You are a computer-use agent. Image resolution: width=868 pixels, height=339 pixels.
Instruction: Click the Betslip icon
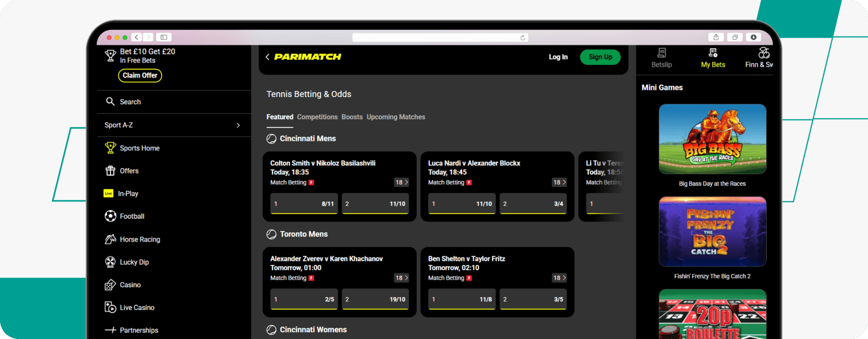coord(662,53)
